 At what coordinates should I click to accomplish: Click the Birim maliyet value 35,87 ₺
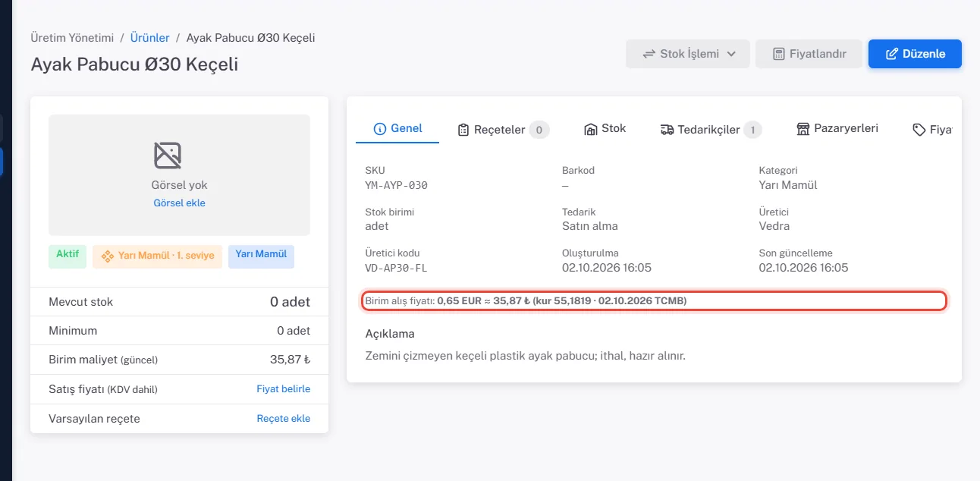[x=290, y=360]
